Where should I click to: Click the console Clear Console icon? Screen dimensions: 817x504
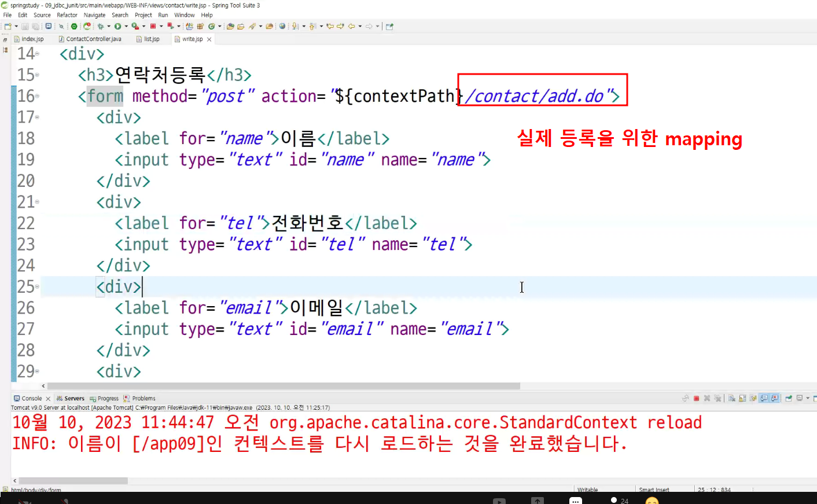732,398
